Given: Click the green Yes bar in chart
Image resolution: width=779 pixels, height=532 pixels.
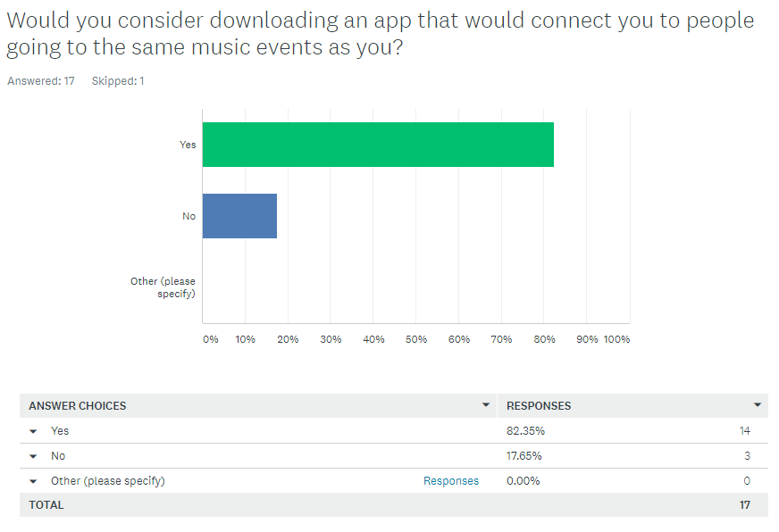Looking at the screenshot, I should coord(378,145).
